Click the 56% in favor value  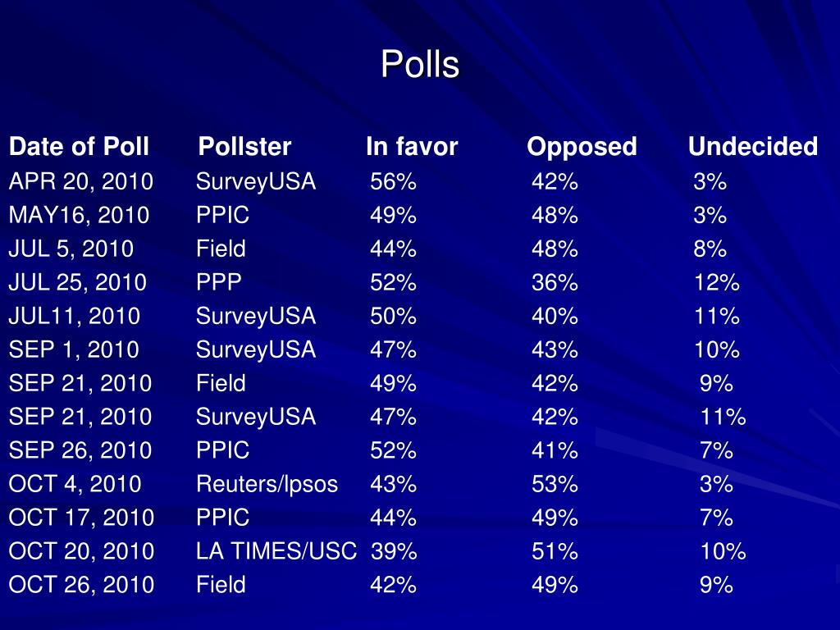393,181
